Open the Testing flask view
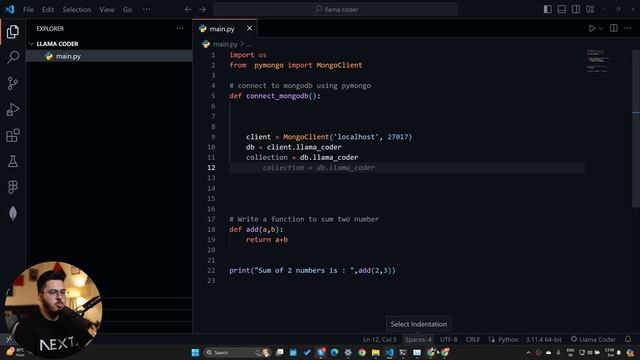The height and width of the screenshot is (360, 640). (13, 161)
